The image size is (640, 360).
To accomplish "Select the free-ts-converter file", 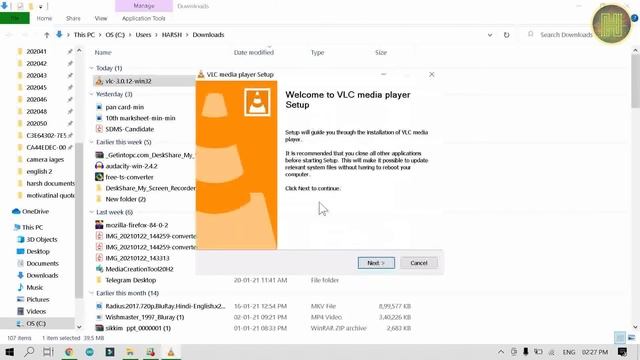I will (129, 177).
